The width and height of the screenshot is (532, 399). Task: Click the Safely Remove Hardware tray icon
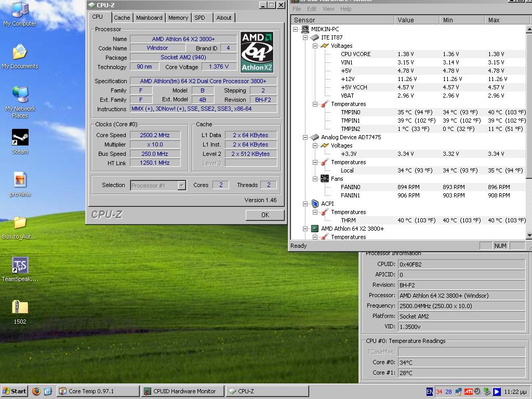coord(487,392)
